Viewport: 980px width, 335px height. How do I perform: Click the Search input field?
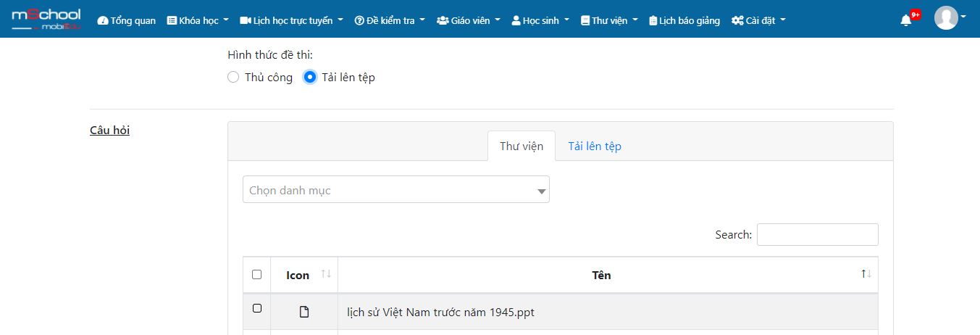[817, 234]
